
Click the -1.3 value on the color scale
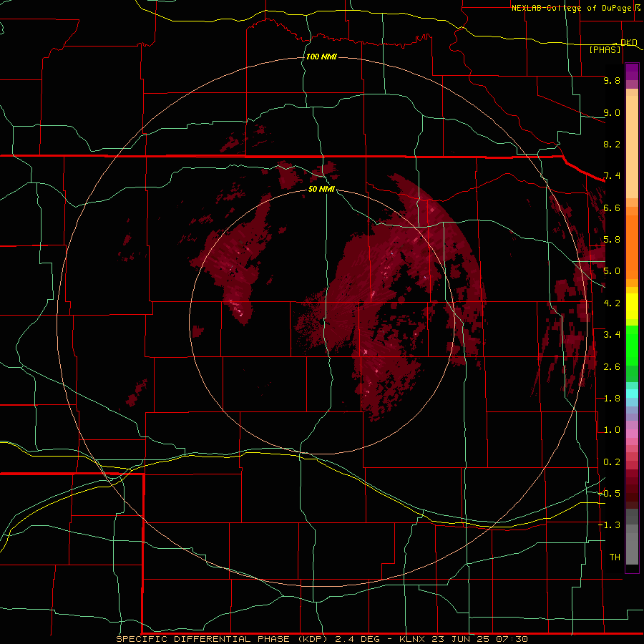point(609,525)
